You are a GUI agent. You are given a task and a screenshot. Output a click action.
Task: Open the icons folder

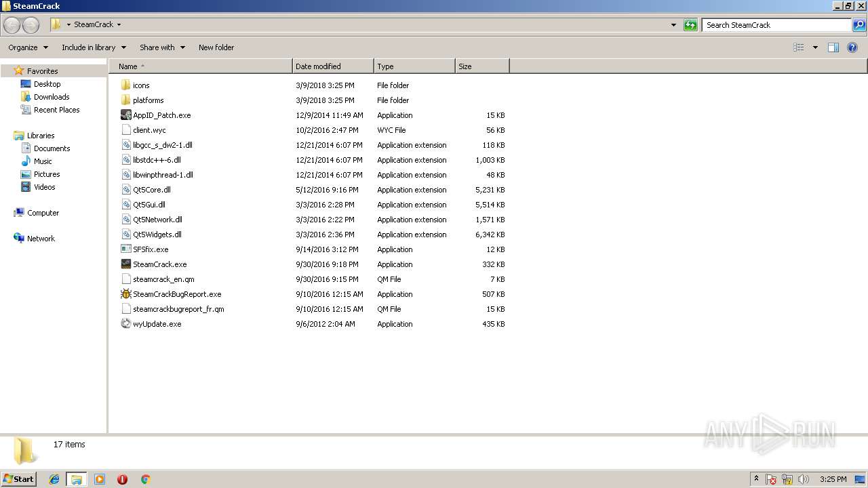click(x=125, y=85)
